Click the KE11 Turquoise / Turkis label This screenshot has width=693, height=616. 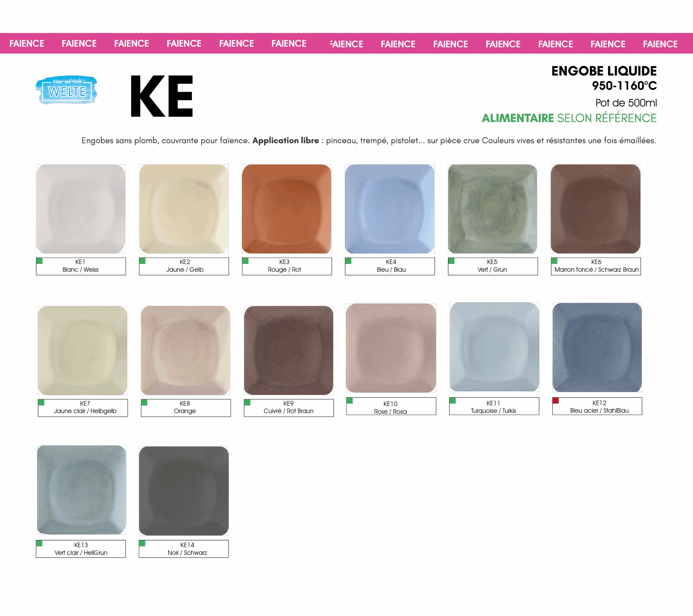pos(494,406)
